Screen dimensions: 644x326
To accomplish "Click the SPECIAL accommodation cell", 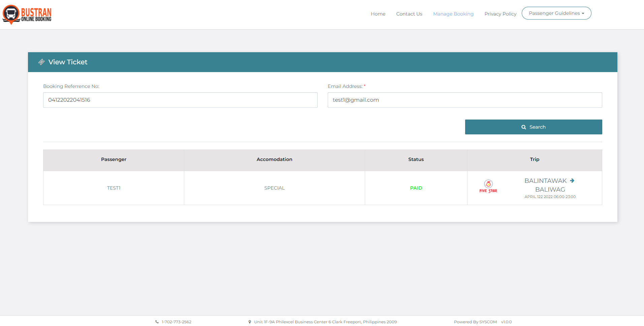I will (x=274, y=188).
